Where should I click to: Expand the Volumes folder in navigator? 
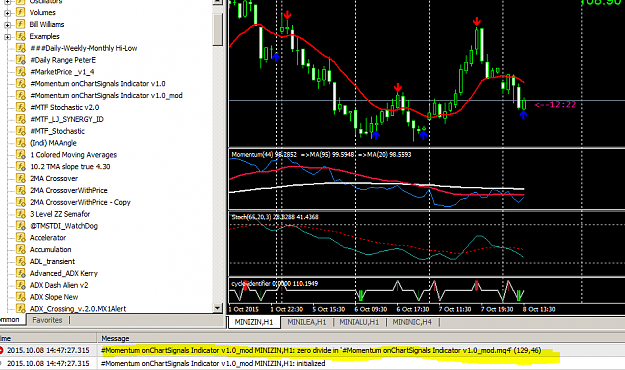point(7,13)
